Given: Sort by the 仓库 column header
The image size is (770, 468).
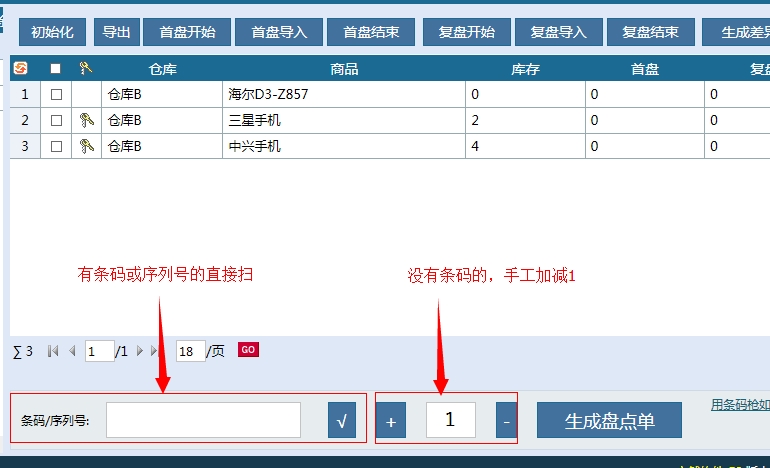Looking at the screenshot, I should 162,69.
